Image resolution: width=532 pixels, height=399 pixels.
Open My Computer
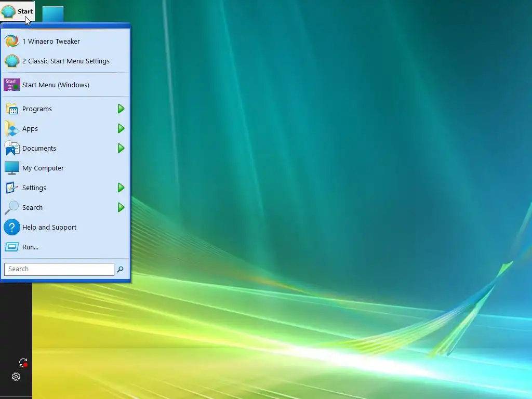pyautogui.click(x=65, y=168)
